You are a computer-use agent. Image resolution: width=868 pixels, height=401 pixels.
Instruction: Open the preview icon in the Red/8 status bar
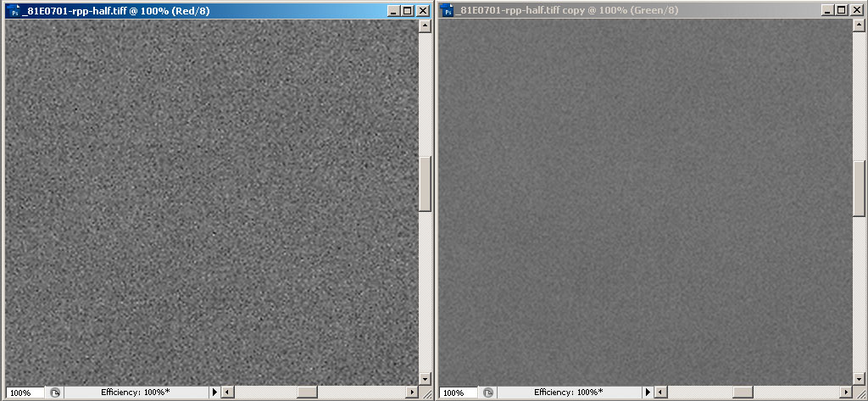point(55,393)
